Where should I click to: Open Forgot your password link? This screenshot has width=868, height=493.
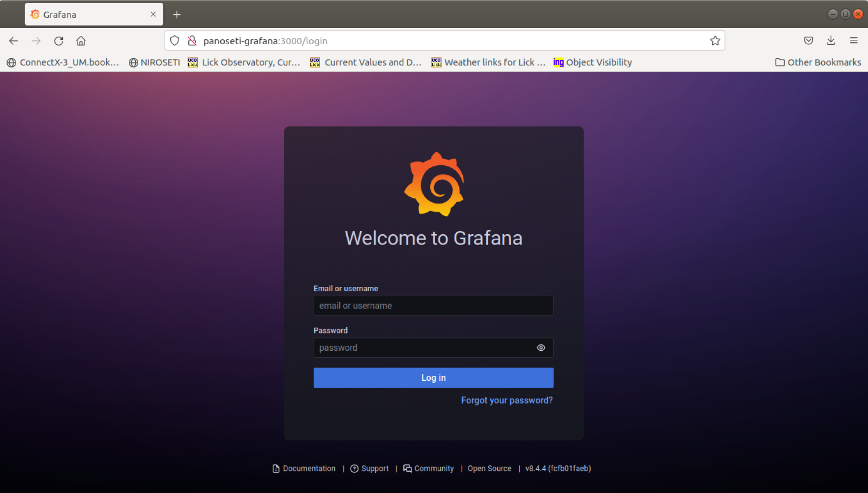[x=507, y=401]
